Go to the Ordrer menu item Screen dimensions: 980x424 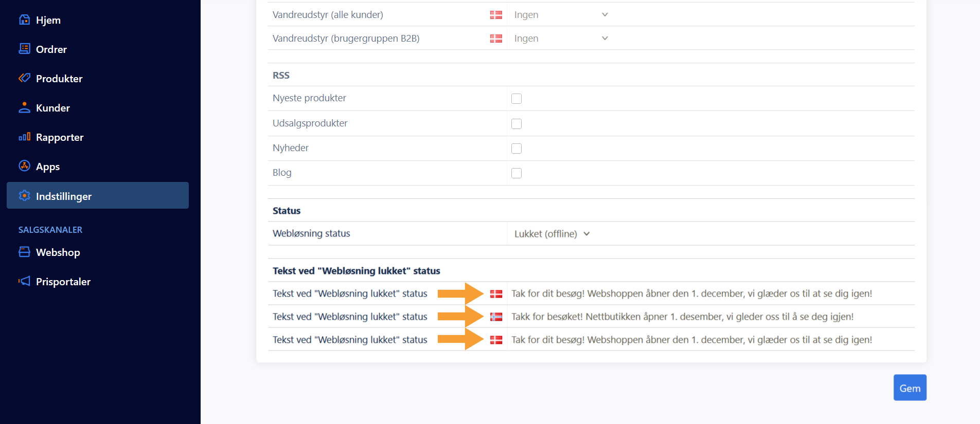point(51,49)
